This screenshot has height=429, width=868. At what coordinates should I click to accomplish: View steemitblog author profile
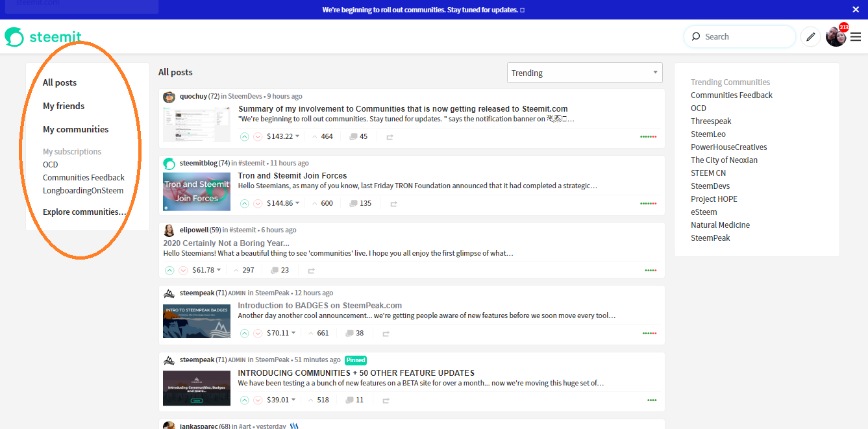coord(198,163)
